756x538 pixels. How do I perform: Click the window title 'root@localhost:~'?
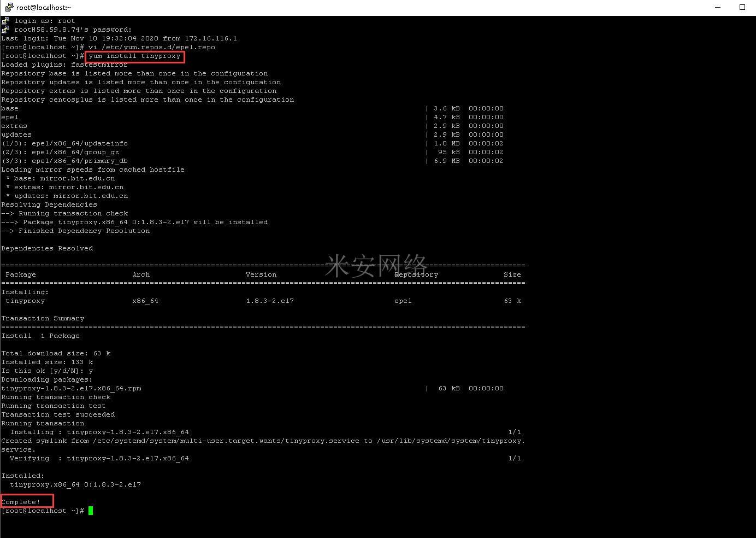pyautogui.click(x=44, y=8)
